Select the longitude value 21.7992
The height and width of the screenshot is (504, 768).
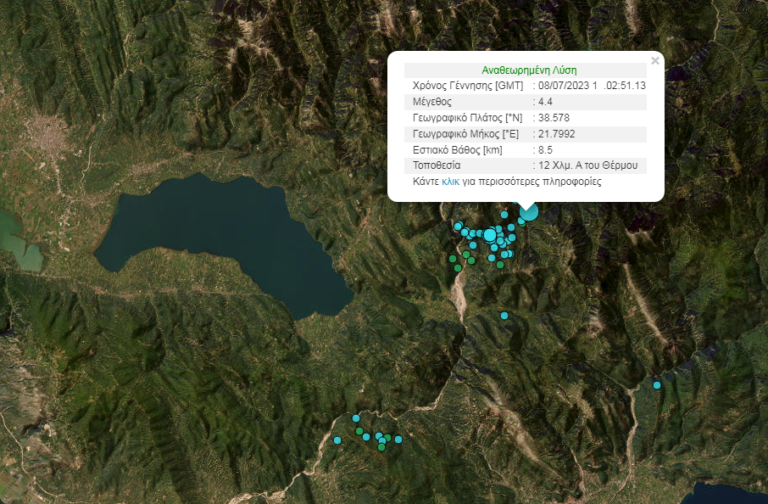pyautogui.click(x=556, y=134)
